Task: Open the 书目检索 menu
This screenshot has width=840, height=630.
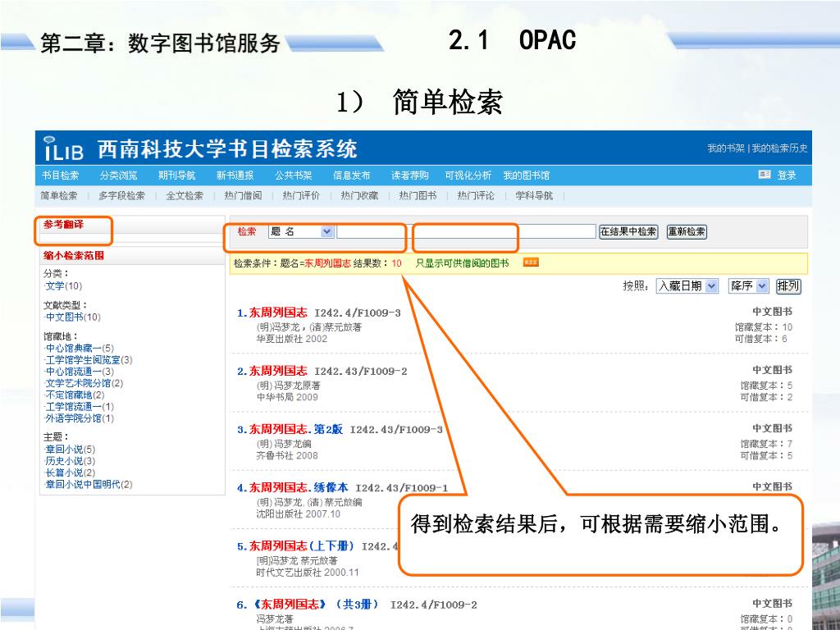Action: (61, 176)
